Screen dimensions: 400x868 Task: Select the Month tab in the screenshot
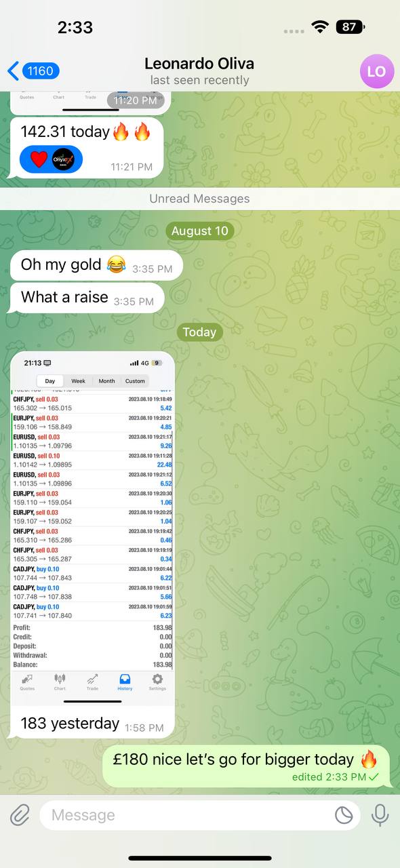point(106,381)
